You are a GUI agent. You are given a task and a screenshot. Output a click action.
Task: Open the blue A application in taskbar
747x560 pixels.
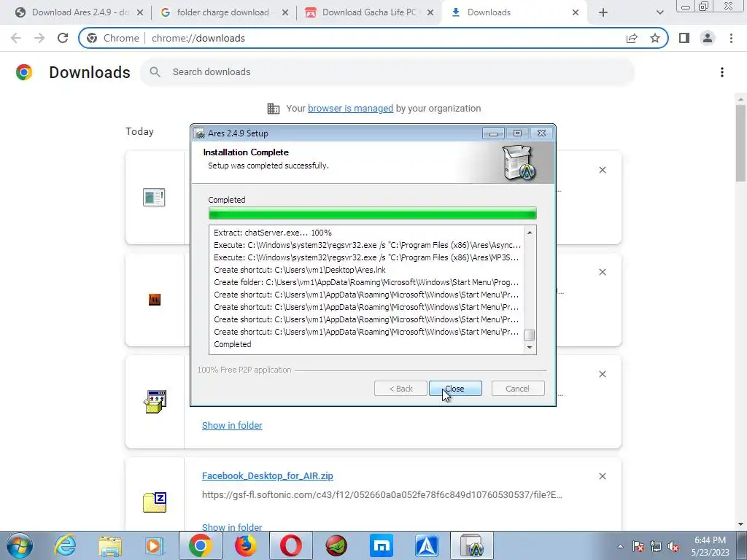pyautogui.click(x=427, y=545)
